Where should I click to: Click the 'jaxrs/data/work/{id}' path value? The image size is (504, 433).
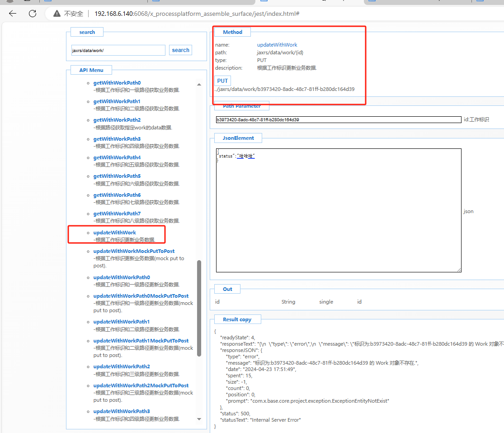(280, 53)
